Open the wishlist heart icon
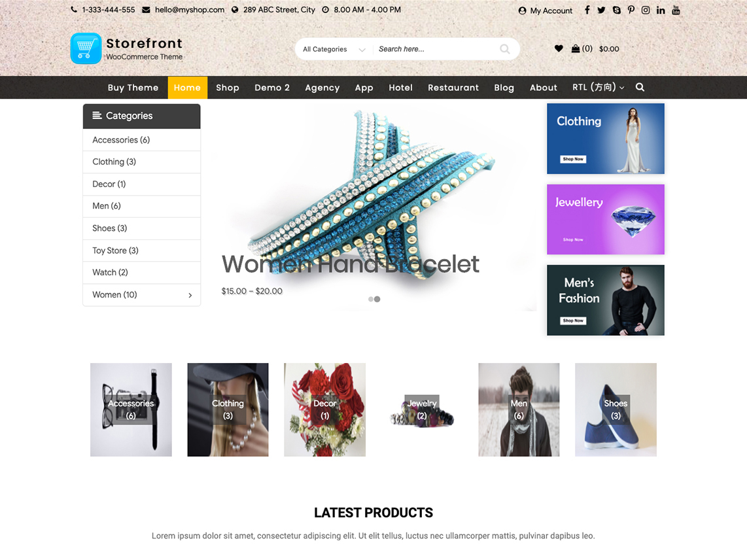The width and height of the screenshot is (747, 560). pos(559,48)
